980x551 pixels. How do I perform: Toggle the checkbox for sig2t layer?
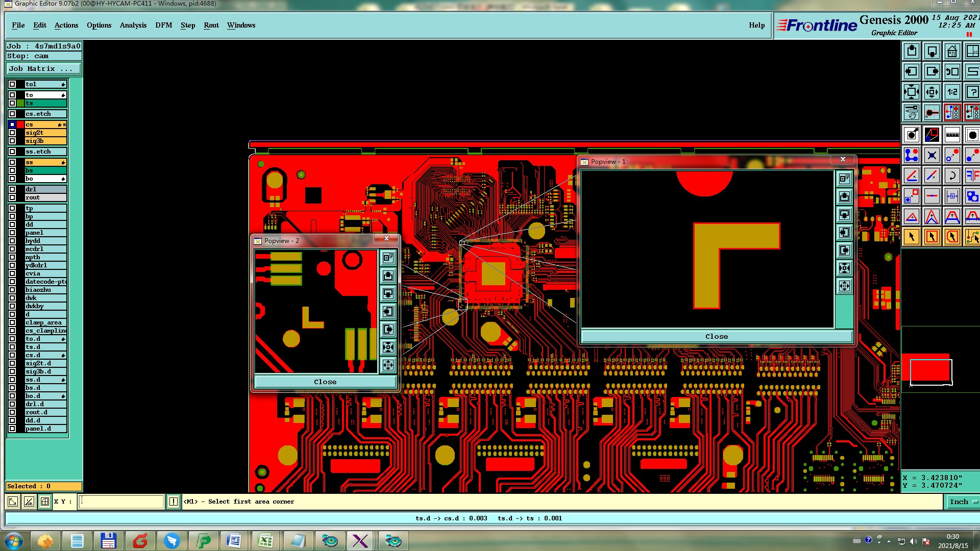click(x=12, y=133)
